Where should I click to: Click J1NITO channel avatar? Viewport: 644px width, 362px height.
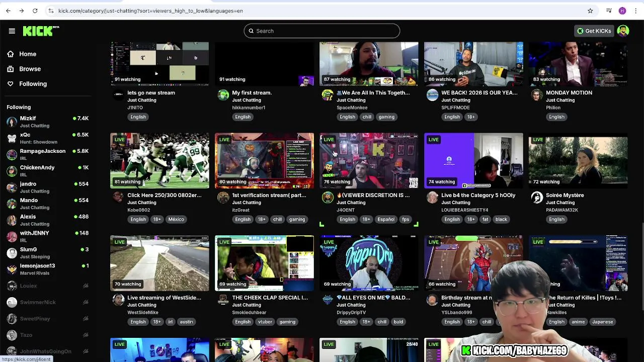coord(118,94)
